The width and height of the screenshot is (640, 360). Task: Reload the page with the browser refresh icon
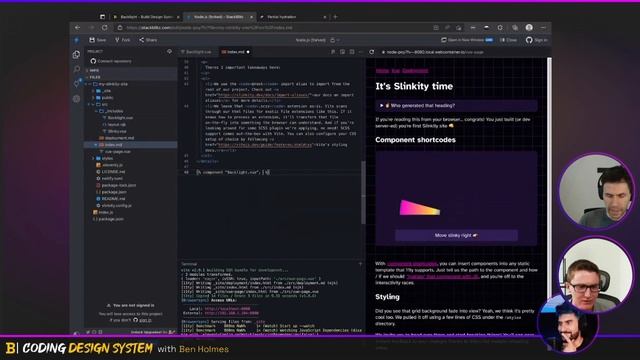point(104,27)
